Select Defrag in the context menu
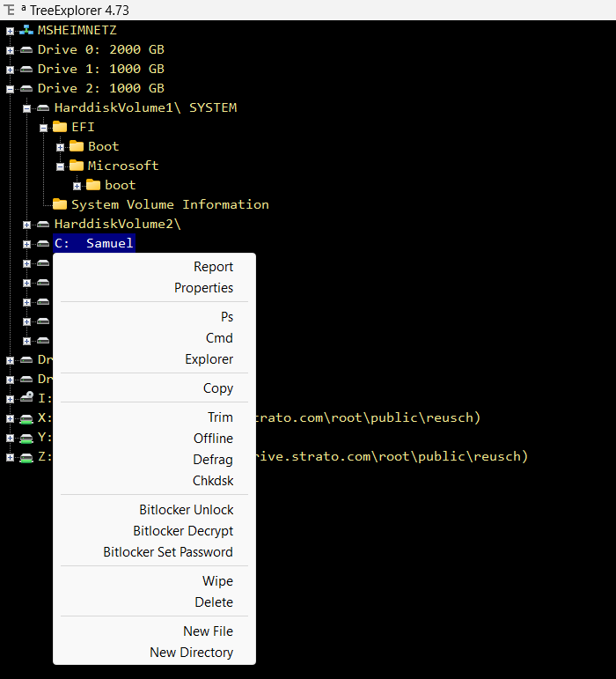 [213, 460]
